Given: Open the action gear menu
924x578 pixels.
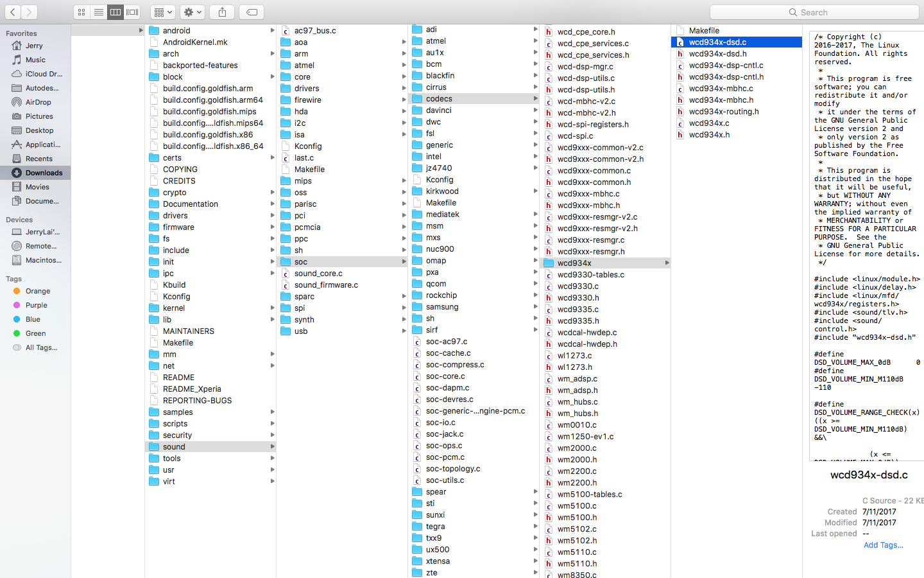Looking at the screenshot, I should (193, 12).
